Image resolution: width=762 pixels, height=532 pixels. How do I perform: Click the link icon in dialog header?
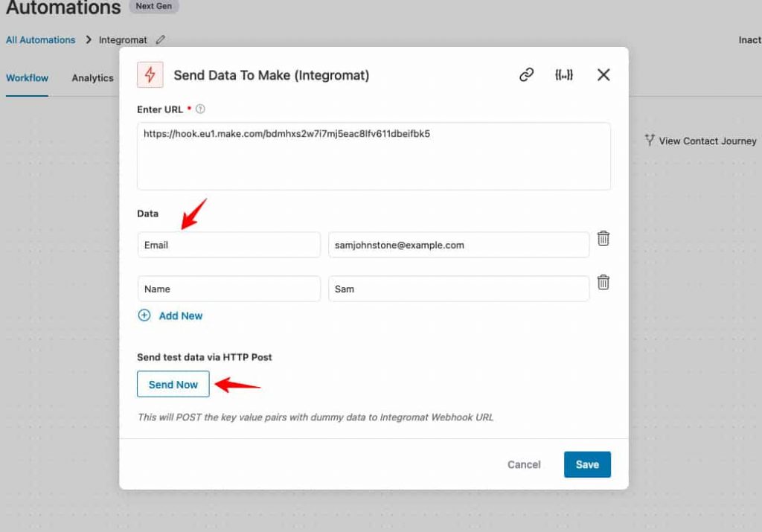526,75
